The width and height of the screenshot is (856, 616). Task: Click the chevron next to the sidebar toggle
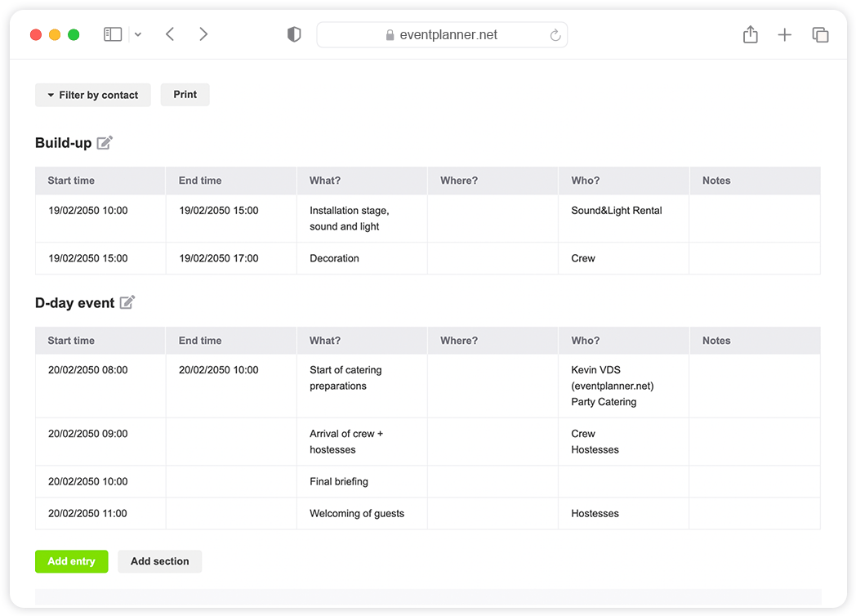click(x=137, y=34)
